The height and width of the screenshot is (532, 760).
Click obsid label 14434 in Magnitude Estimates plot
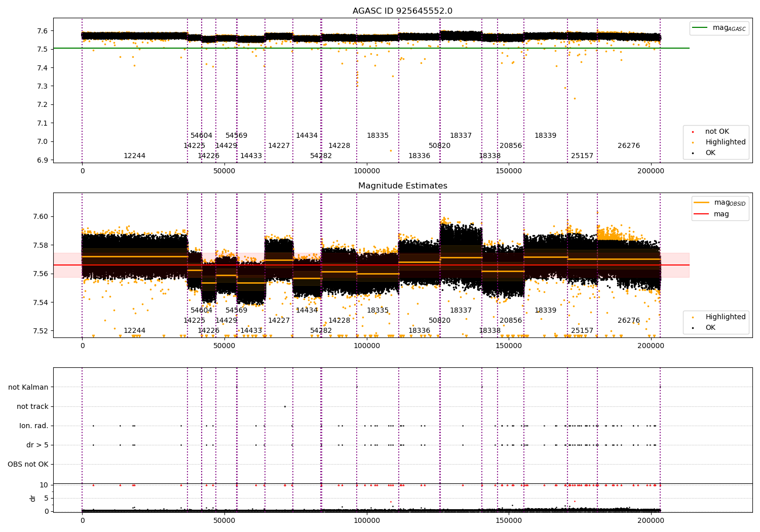307,311
